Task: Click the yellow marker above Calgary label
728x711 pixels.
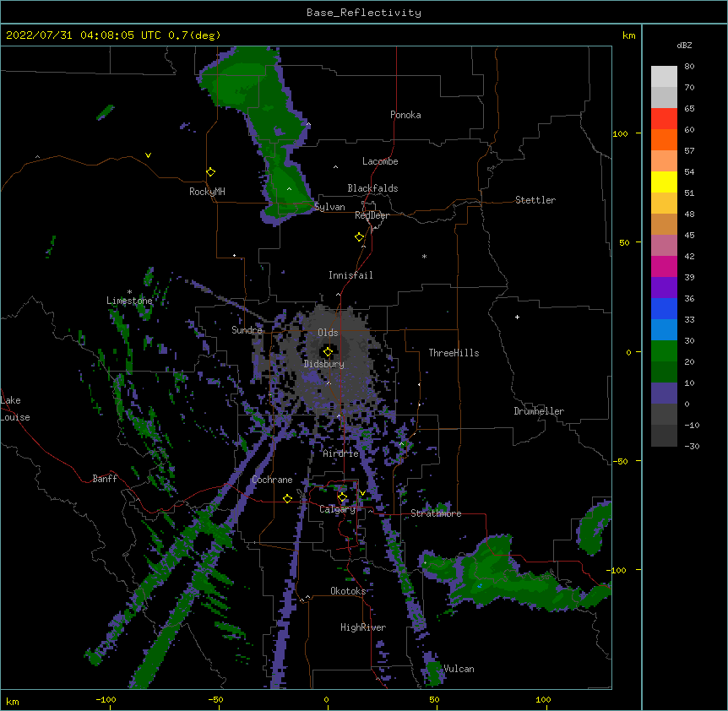Action: 342,497
